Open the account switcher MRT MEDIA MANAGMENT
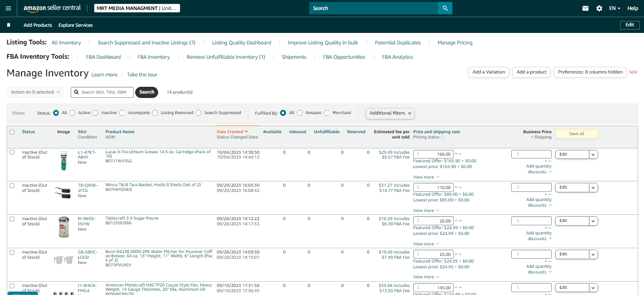This screenshot has height=295, width=644. coord(137,8)
